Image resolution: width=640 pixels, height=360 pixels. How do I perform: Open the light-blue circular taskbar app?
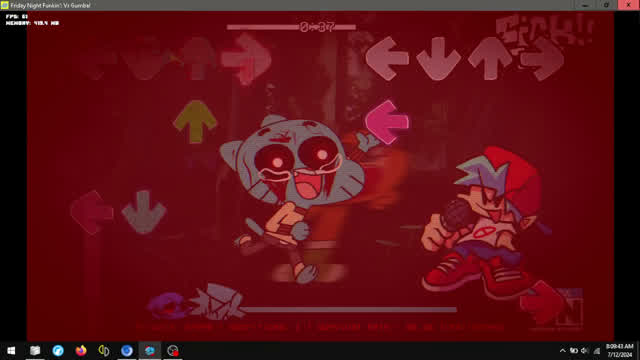(x=58, y=351)
